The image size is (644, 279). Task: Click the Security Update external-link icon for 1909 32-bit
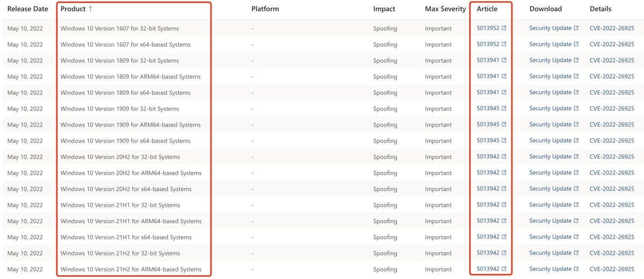[576, 108]
